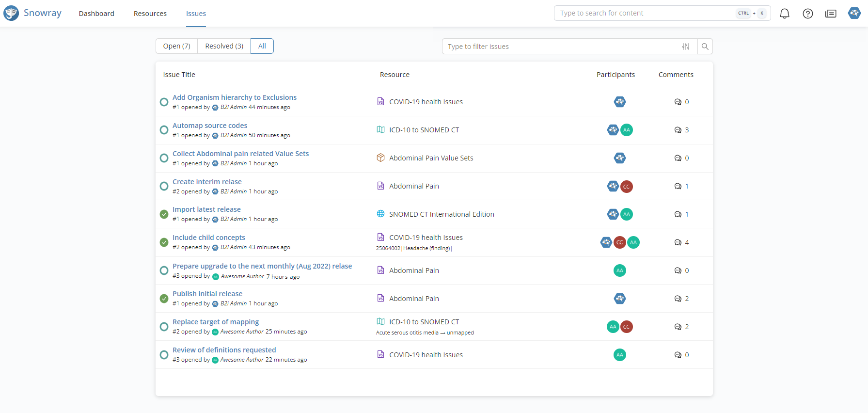This screenshot has height=413, width=868.
Task: Open issue Add Organism hierarchy to Exclusions
Action: coord(234,97)
